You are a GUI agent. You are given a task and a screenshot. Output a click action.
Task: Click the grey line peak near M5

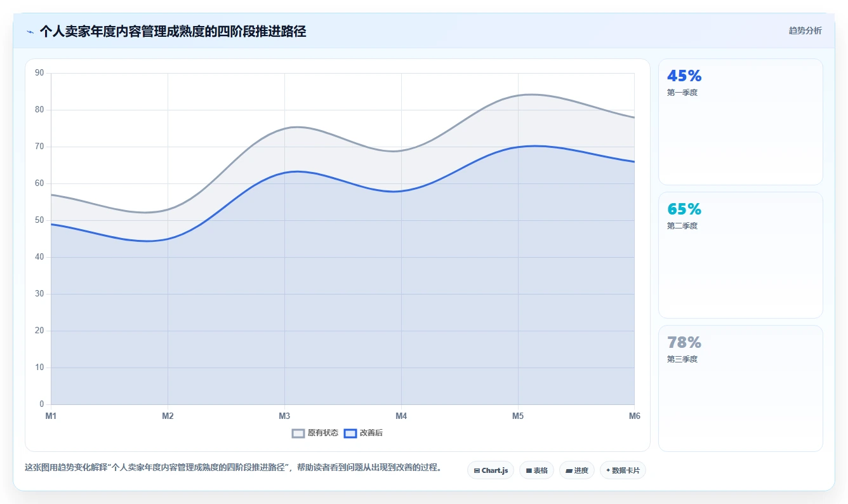532,95
